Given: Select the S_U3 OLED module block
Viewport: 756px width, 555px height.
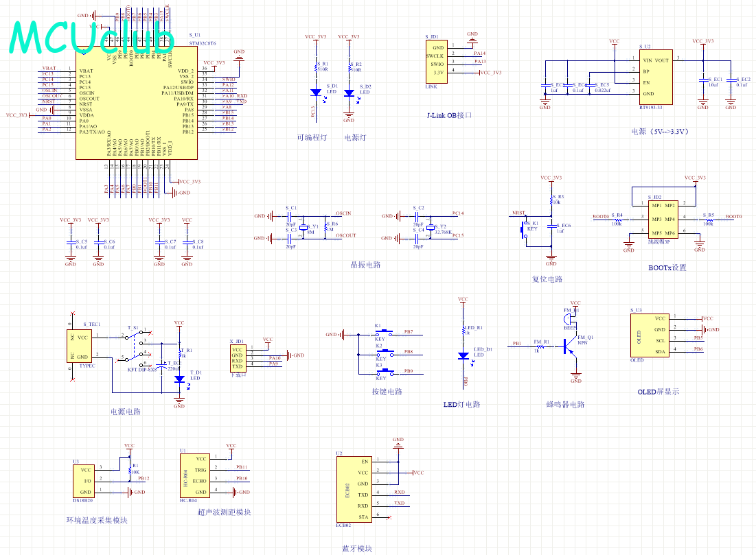Looking at the screenshot, I should pos(649,335).
